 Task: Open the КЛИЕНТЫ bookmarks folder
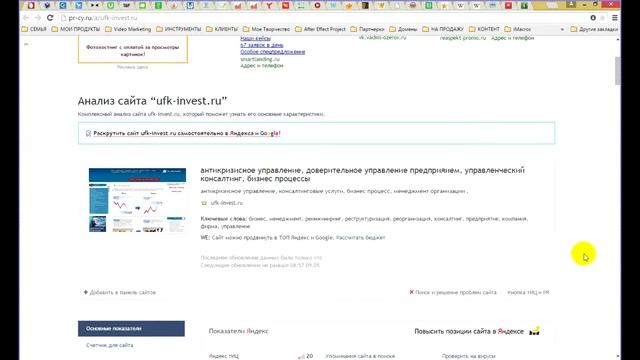coord(222,29)
